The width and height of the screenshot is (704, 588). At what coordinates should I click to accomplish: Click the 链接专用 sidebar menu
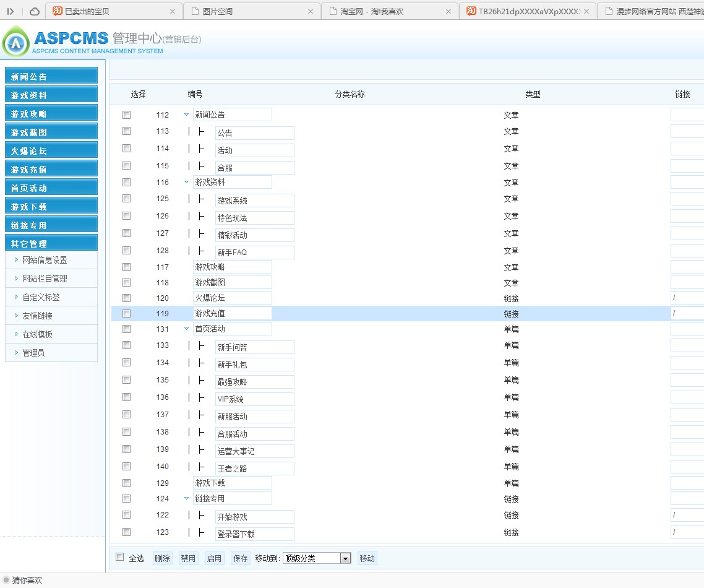pyautogui.click(x=51, y=225)
